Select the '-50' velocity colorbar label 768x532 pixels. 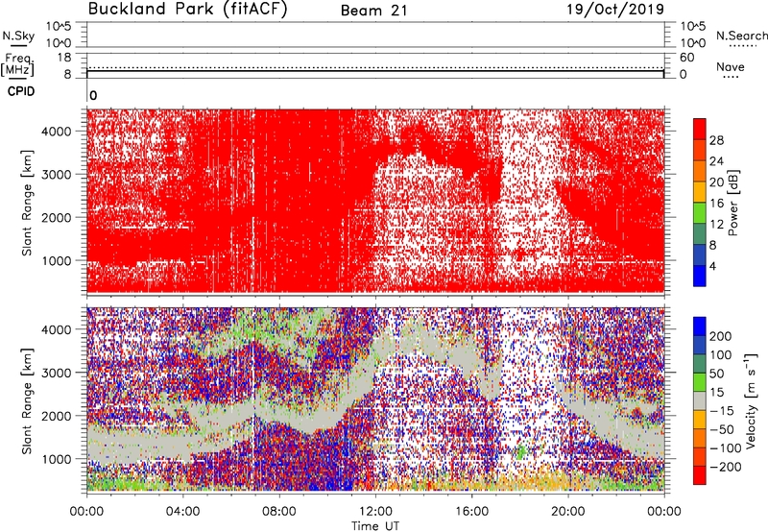(x=722, y=429)
